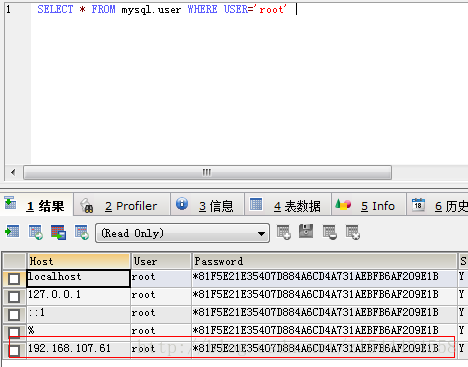Click the table grid icon on the 表数据 tab
468x367 pixels.
[x=256, y=204]
